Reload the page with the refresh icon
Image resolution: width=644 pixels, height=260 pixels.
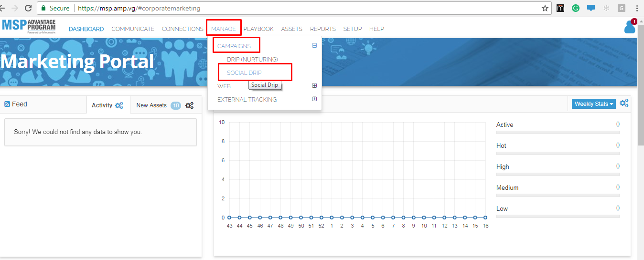tap(28, 8)
